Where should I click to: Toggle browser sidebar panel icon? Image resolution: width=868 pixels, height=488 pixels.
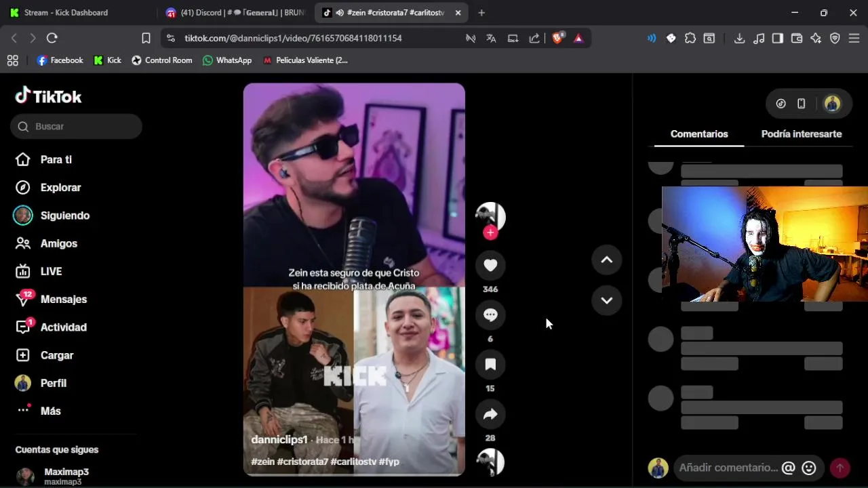click(x=778, y=39)
